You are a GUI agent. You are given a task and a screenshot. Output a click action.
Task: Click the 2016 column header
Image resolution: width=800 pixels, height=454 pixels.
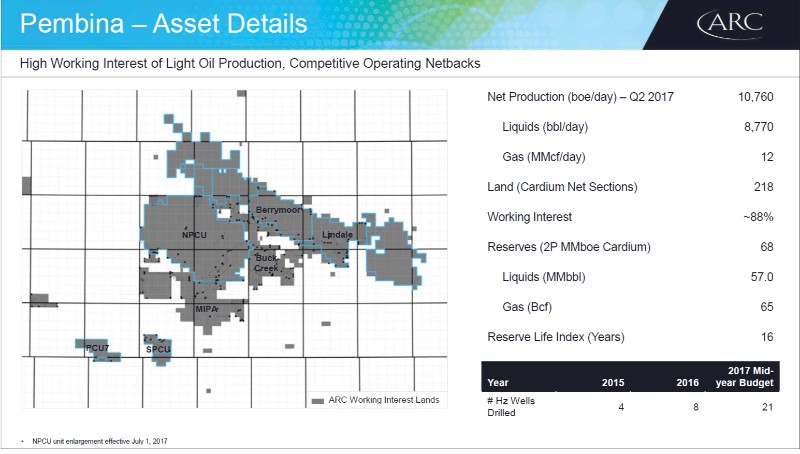coord(687,383)
